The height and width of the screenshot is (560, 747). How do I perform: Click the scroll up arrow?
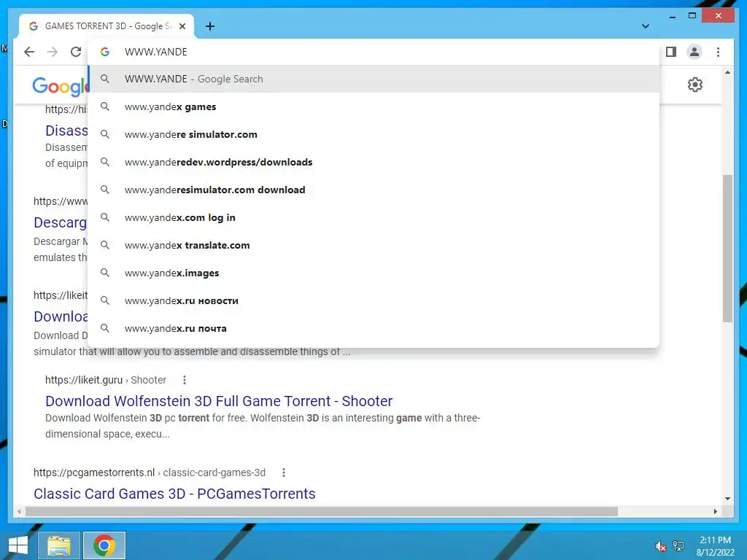pyautogui.click(x=727, y=72)
